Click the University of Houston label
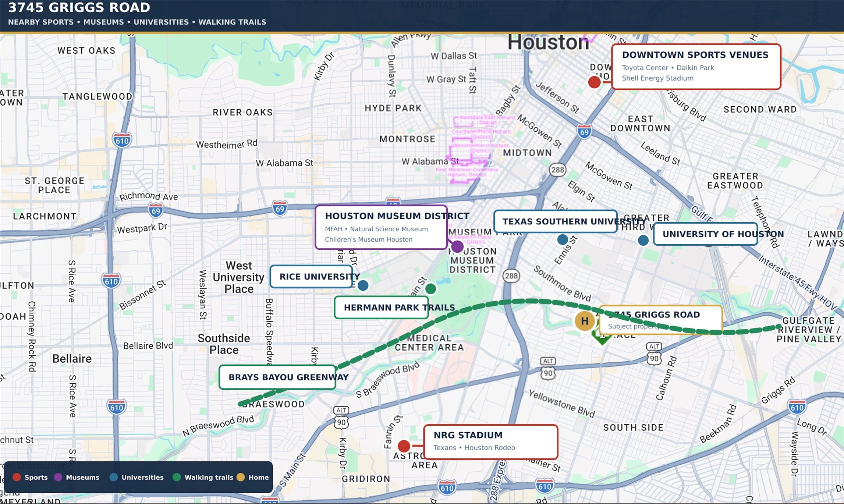Image resolution: width=844 pixels, height=504 pixels. (705, 234)
